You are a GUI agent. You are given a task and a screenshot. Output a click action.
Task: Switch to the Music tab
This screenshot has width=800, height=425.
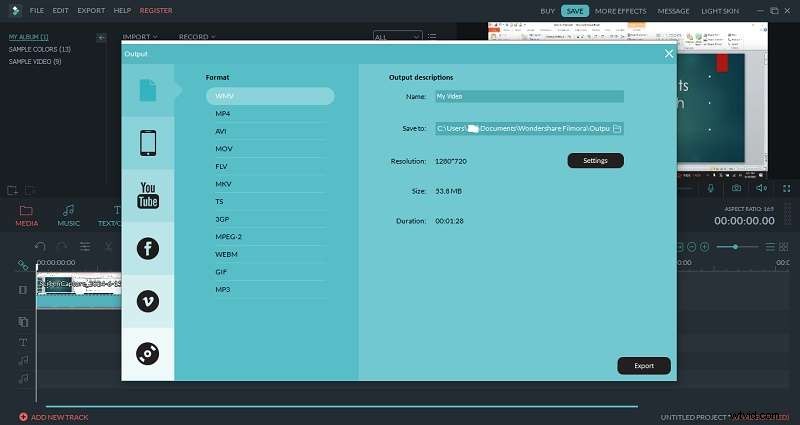[68, 215]
